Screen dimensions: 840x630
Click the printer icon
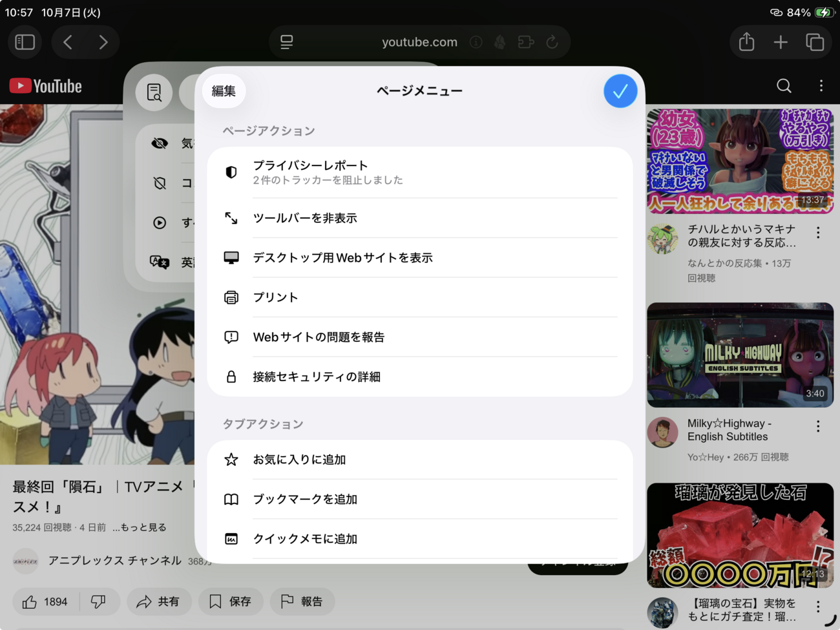coord(231,297)
